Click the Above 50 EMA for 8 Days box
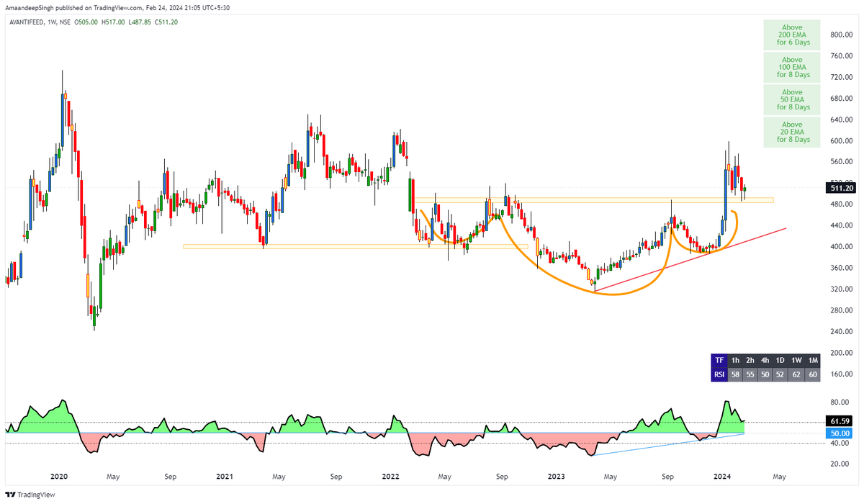This screenshot has width=864, height=504. tap(793, 99)
